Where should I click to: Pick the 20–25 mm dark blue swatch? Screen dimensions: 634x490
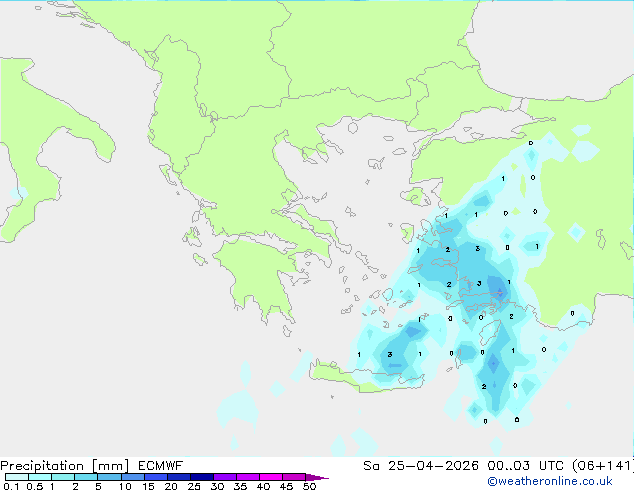click(x=179, y=477)
